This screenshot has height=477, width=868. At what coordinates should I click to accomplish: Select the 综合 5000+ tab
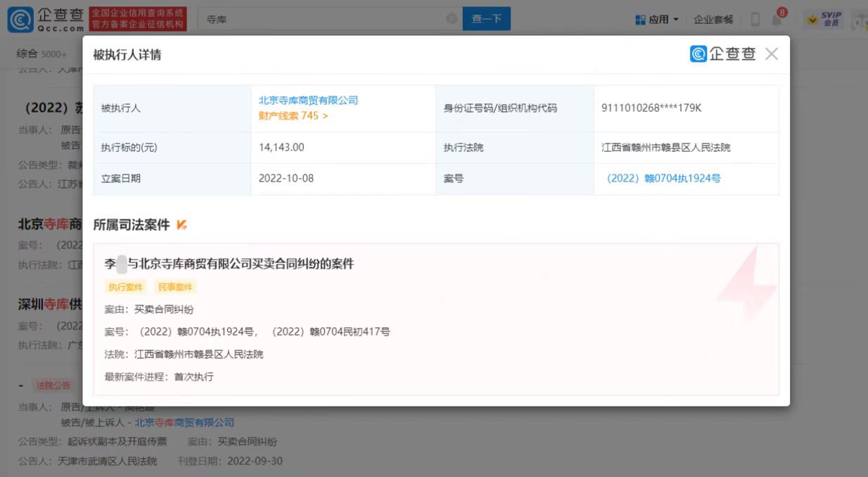pyautogui.click(x=42, y=54)
